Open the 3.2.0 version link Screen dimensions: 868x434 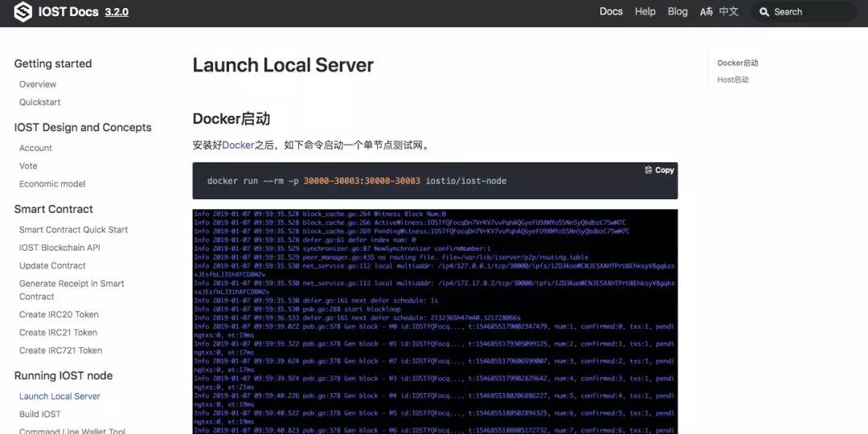pos(117,12)
